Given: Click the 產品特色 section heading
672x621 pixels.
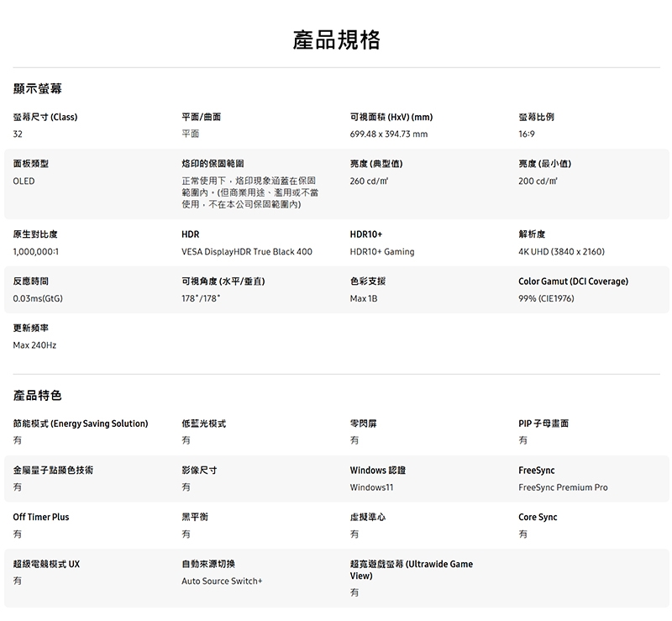Looking at the screenshot, I should point(37,395).
